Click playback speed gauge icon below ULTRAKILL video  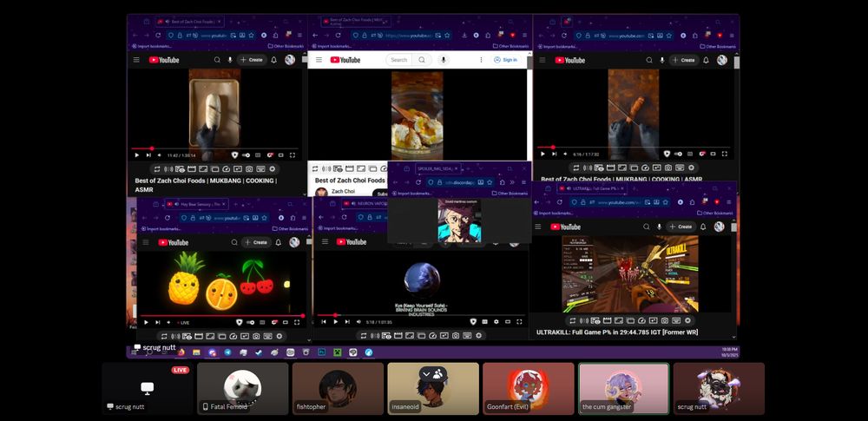tap(641, 320)
